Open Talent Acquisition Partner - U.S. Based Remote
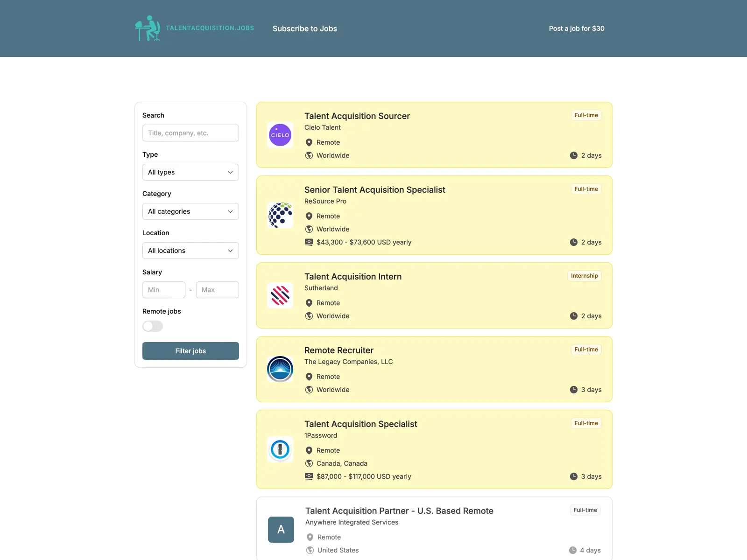The height and width of the screenshot is (560, 747). [399, 511]
